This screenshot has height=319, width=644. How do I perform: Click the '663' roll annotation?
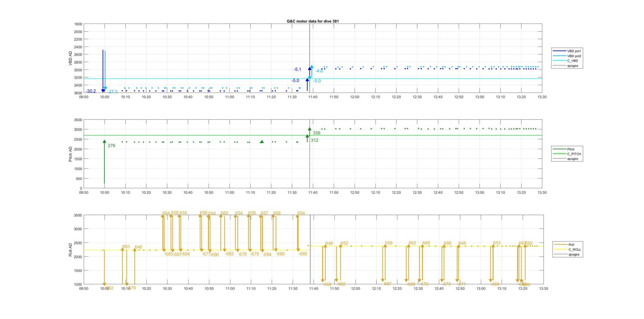[x=126, y=247]
